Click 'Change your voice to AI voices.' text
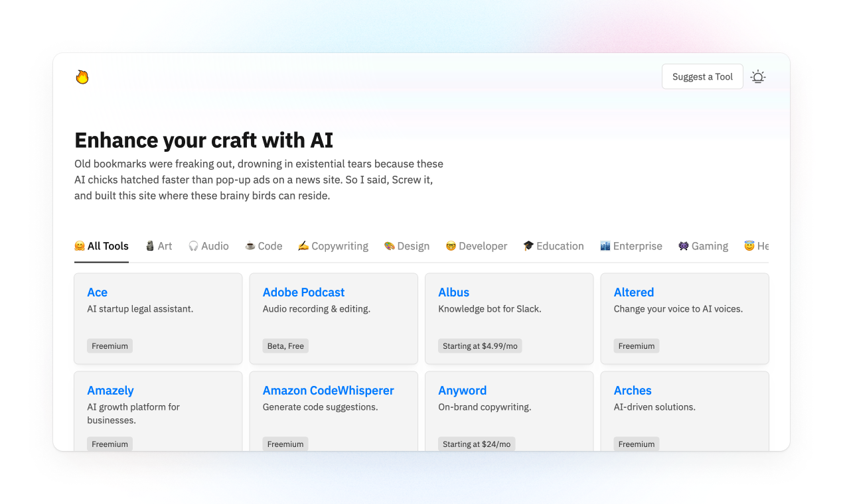The height and width of the screenshot is (504, 843). tap(678, 309)
